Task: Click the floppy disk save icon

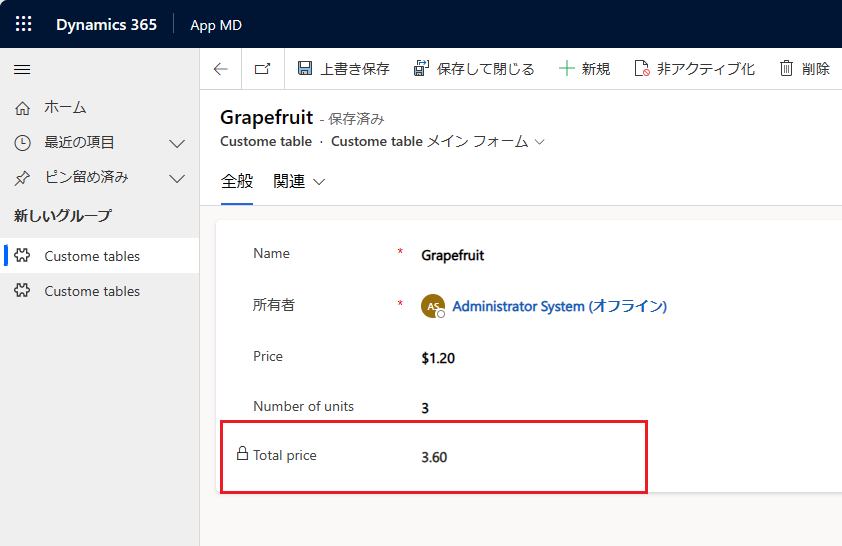Action: 305,68
